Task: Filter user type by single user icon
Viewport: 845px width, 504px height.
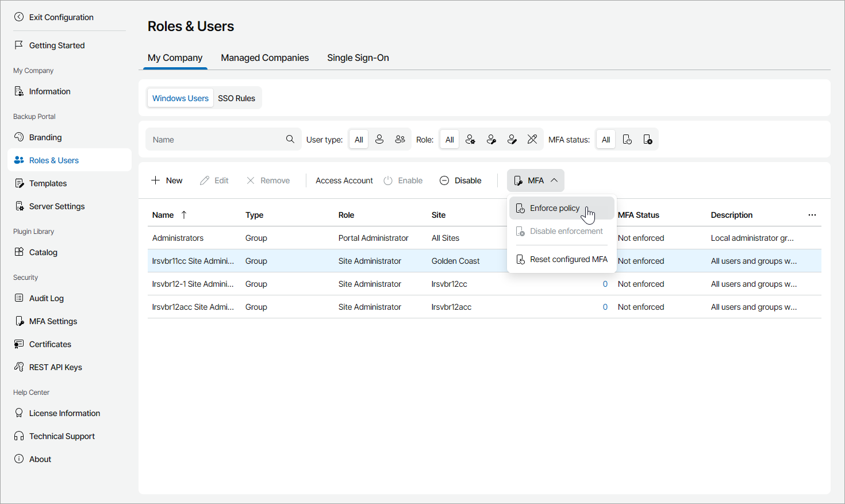Action: (379, 140)
